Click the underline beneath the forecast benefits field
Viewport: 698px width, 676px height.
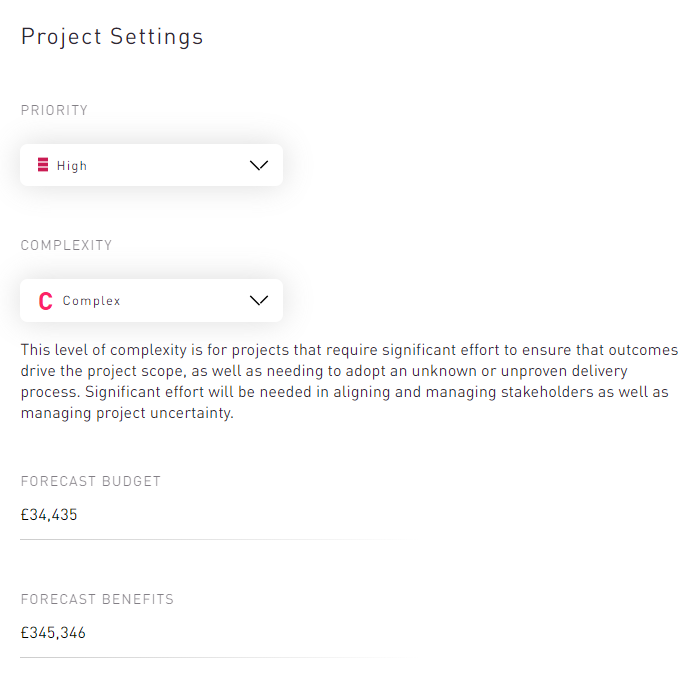point(200,657)
